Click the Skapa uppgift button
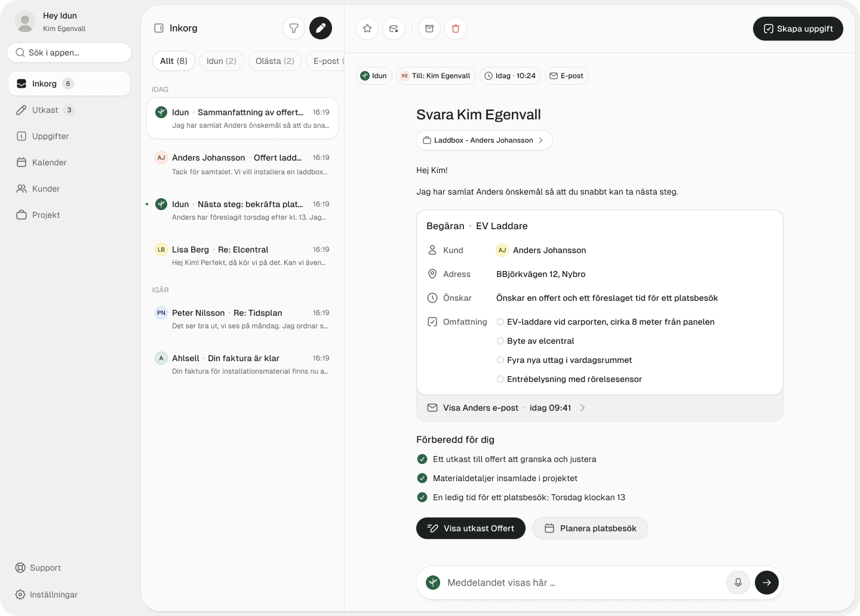860x616 pixels. click(x=798, y=29)
